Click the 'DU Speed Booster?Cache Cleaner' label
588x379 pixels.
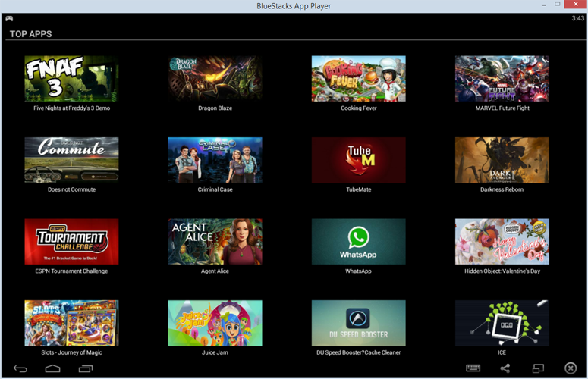point(359,352)
